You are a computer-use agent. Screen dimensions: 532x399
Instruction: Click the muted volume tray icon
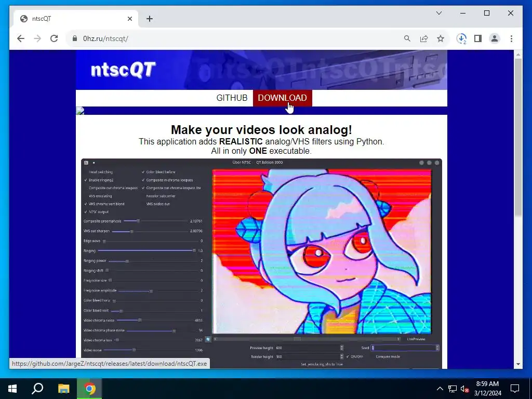[x=465, y=389]
